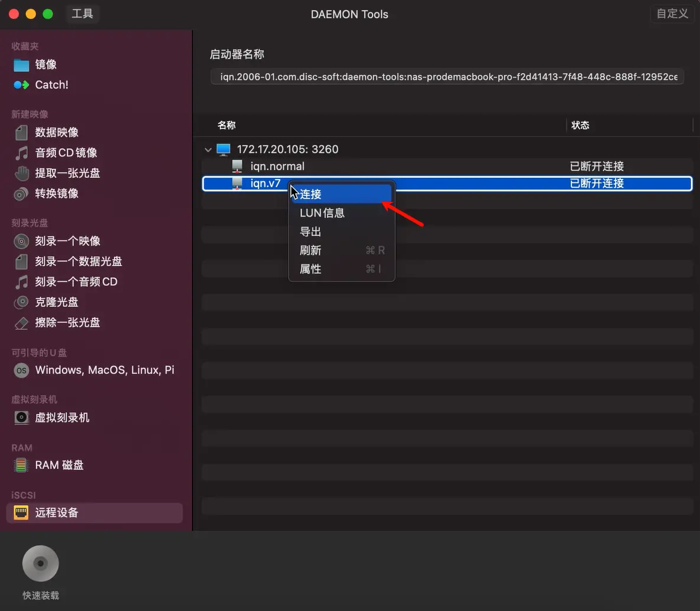Open the 镜像 folder icon in sidebar
This screenshot has width=700, height=611.
coord(21,65)
